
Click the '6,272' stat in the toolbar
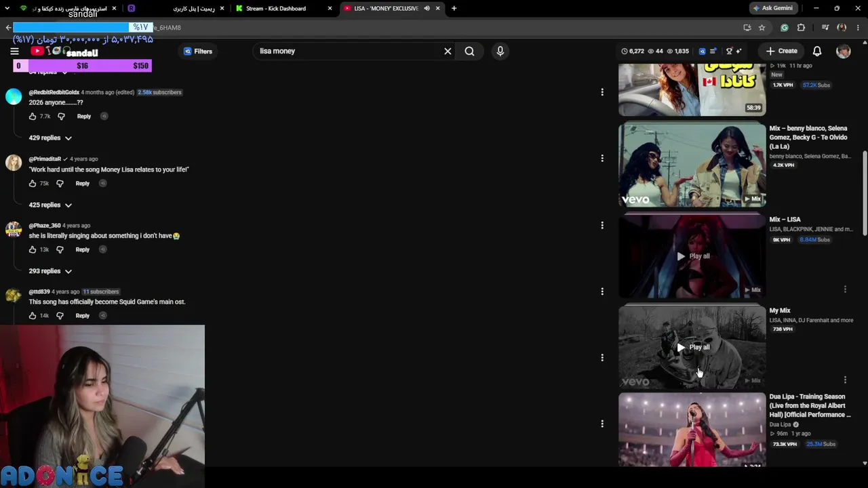[633, 51]
